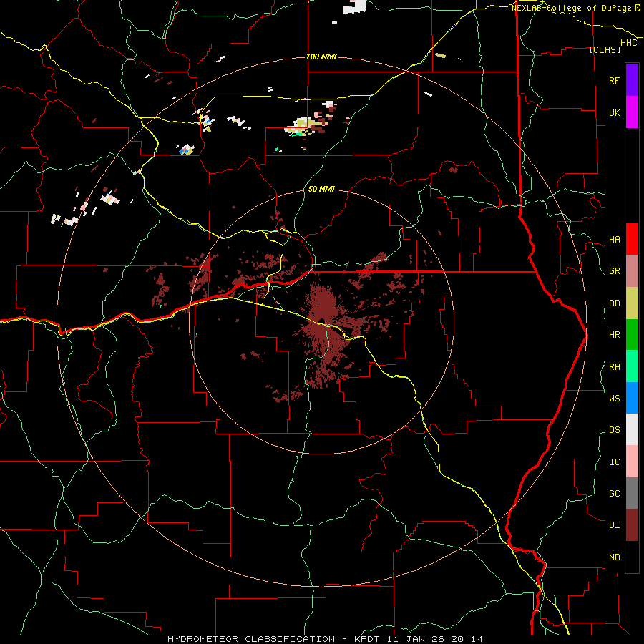
Task: Click the 'RF' legend label
Action: [x=614, y=80]
